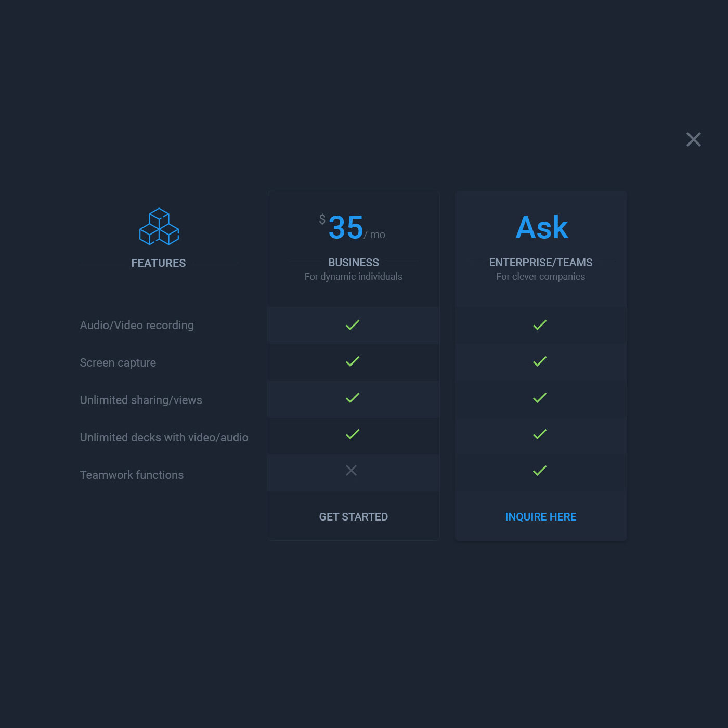Click the ENTERPRISE/TEAMS plan title
Image resolution: width=728 pixels, height=728 pixels.
click(540, 263)
